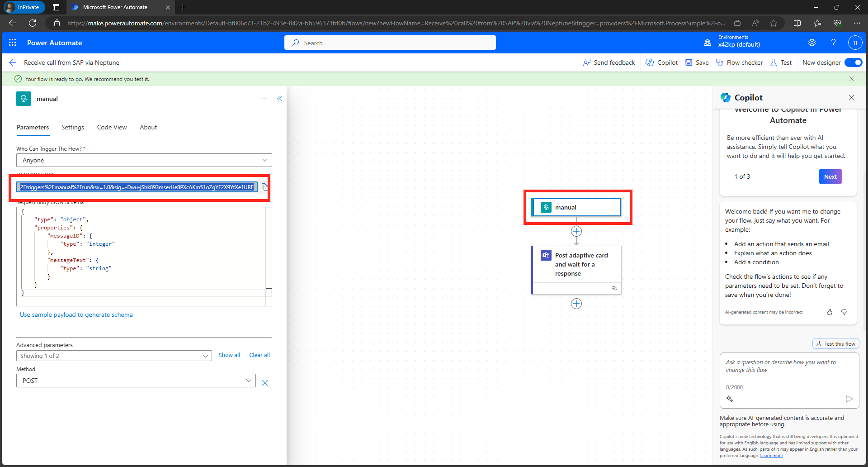This screenshot has height=467, width=868.
Task: Close the Copilot panel
Action: [852, 97]
